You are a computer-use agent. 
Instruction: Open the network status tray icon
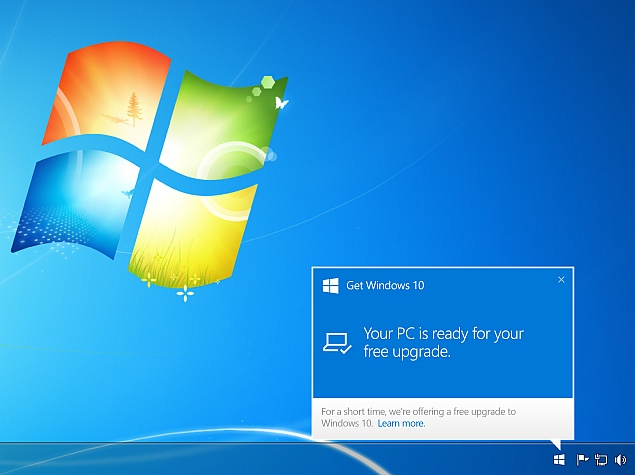tap(601, 460)
